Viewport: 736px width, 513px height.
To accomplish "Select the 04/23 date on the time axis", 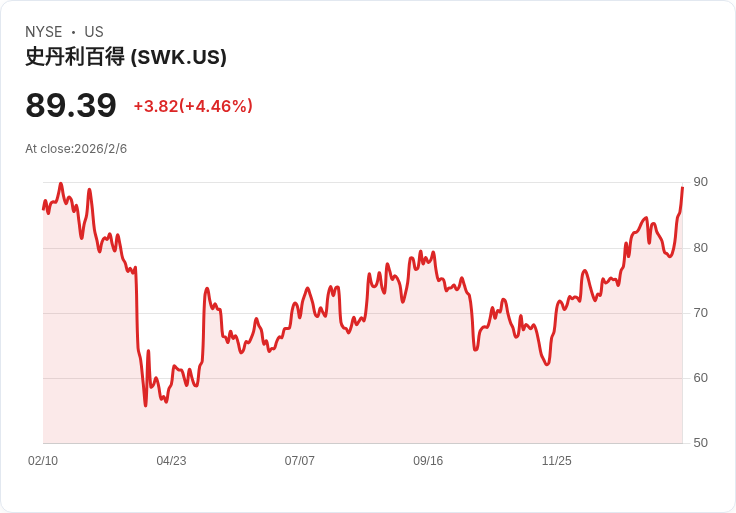I will click(x=171, y=461).
